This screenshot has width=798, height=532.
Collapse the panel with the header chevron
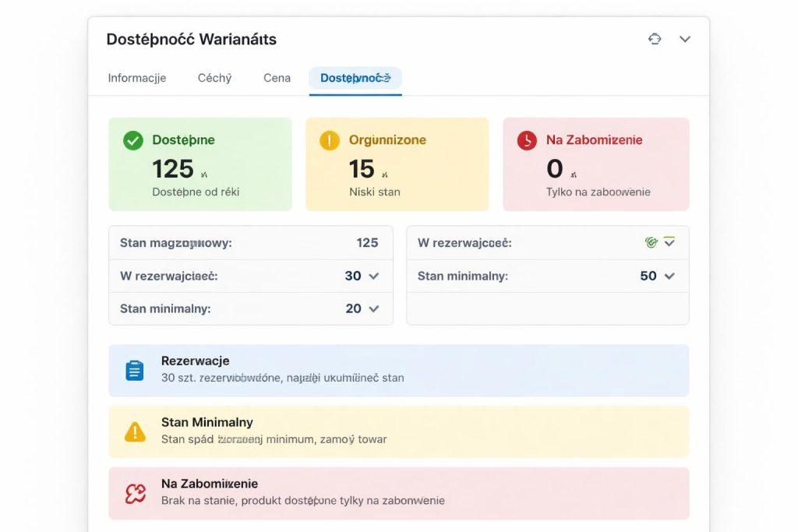tap(685, 39)
